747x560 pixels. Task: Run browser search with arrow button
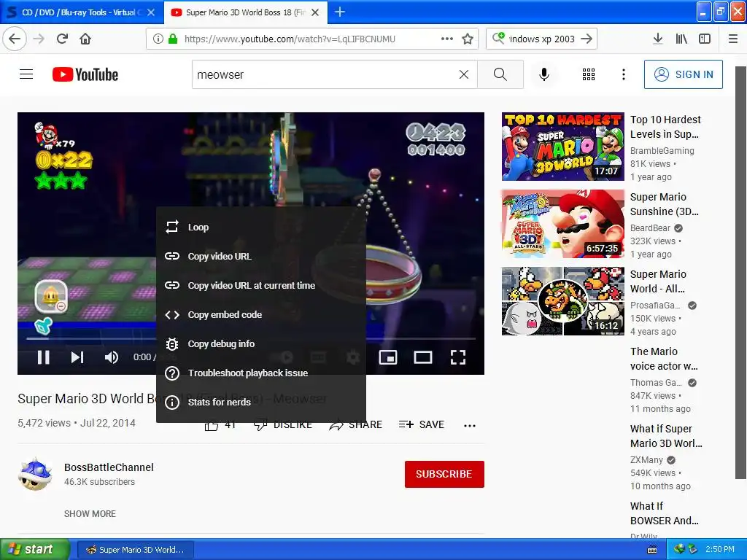pos(587,39)
